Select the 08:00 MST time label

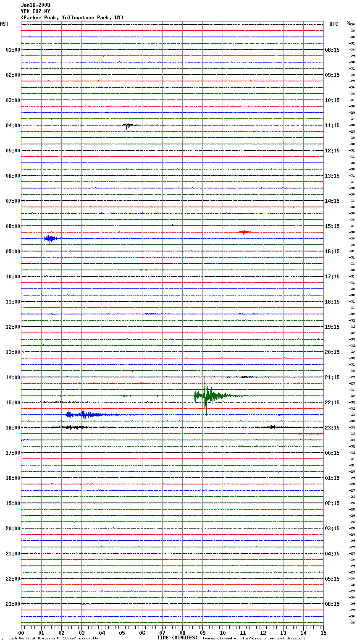click(x=13, y=226)
